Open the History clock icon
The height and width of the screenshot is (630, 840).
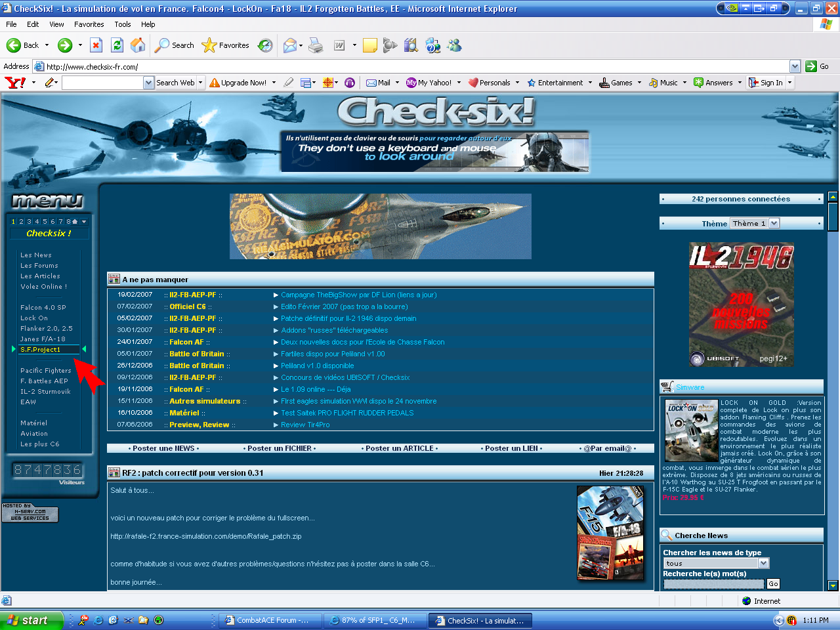pos(265,45)
